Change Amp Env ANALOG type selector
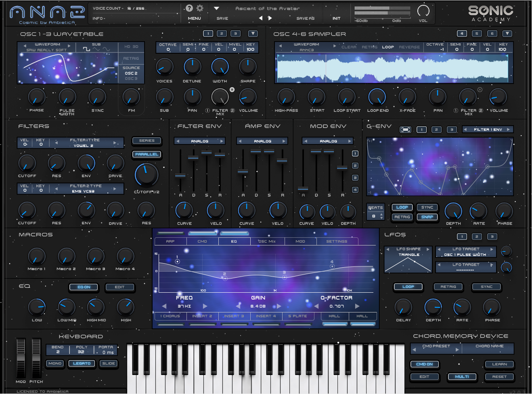This screenshot has height=394, width=532. click(x=263, y=141)
